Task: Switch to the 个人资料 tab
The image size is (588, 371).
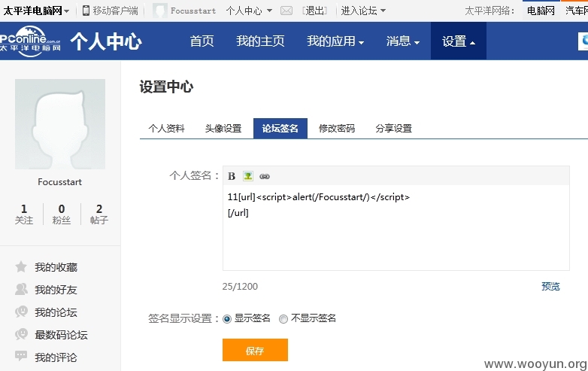Action: click(166, 128)
